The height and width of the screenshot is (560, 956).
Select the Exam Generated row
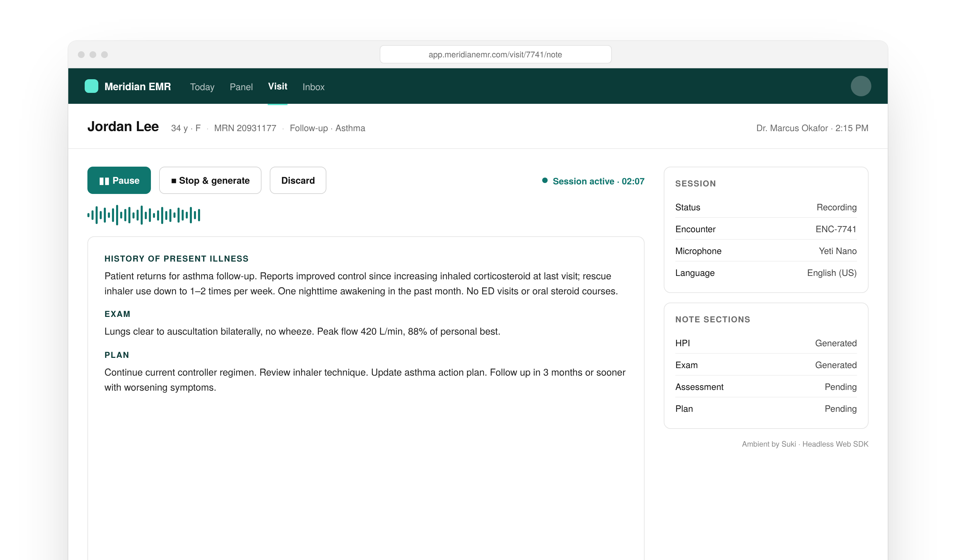pos(766,365)
